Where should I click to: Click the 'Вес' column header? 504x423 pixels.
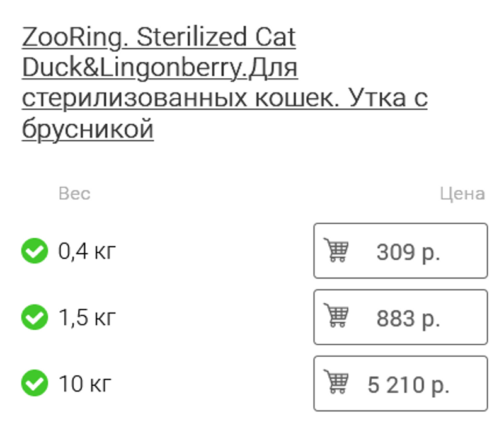click(x=74, y=194)
